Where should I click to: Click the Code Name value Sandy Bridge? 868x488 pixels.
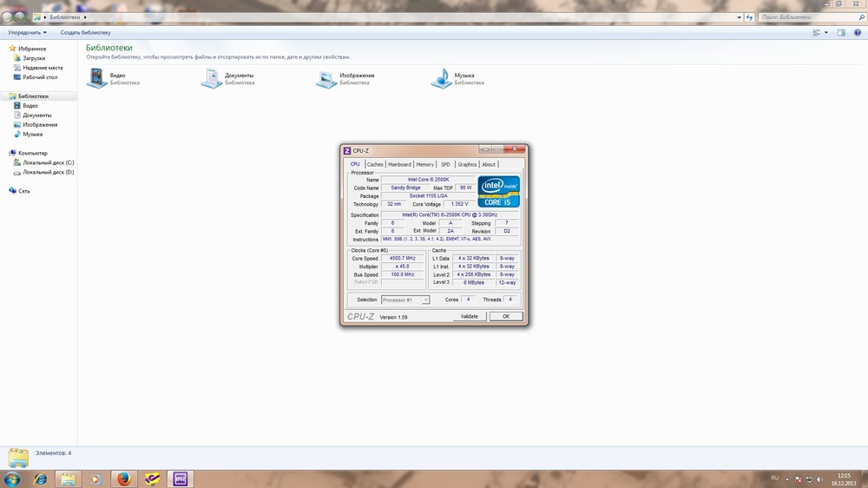point(405,188)
